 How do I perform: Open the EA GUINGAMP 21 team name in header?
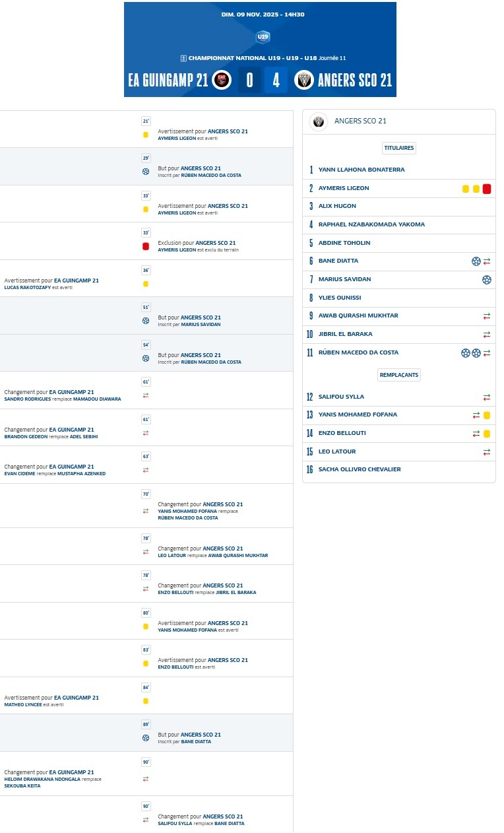pyautogui.click(x=168, y=81)
